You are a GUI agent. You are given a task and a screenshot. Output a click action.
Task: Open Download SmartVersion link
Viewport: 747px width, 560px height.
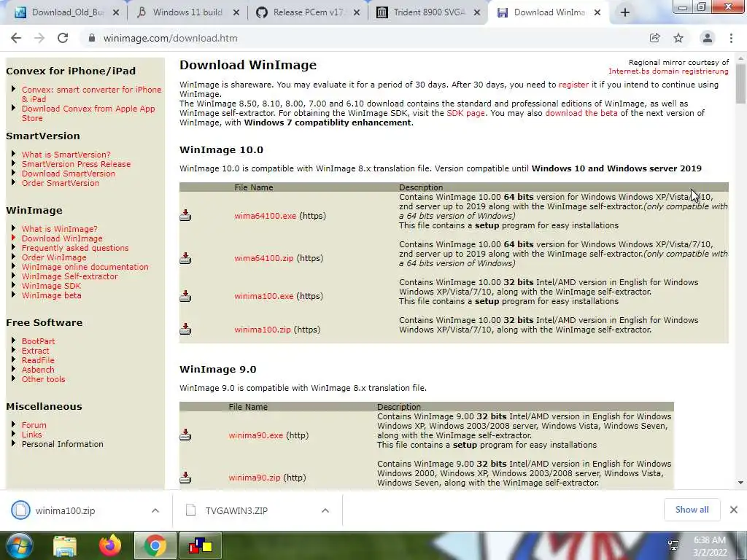coord(68,174)
